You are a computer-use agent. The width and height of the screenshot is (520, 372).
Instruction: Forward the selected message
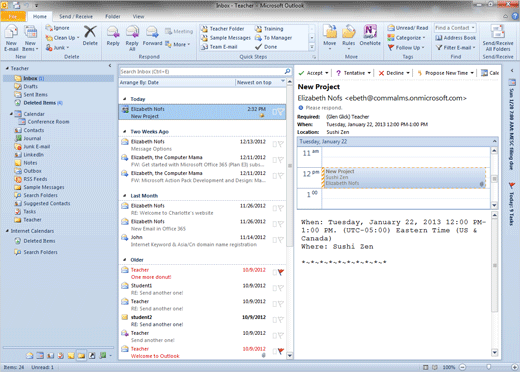coord(152,36)
